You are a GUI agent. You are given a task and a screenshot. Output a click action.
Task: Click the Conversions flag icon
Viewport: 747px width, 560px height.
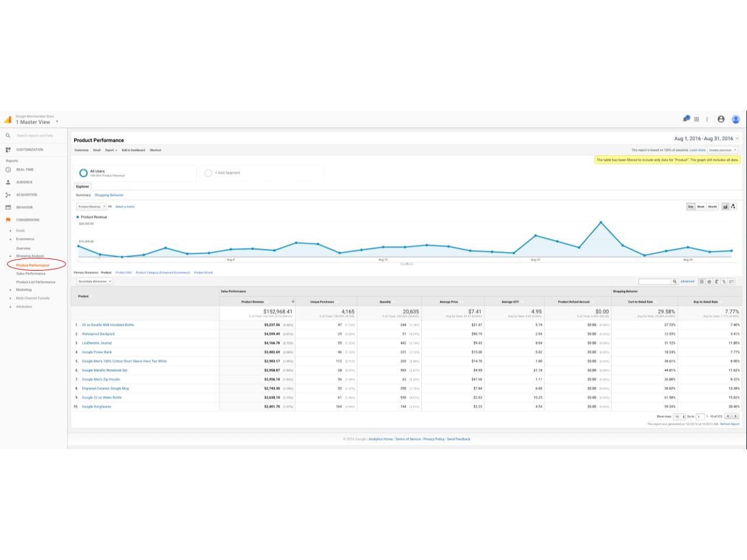(8, 220)
